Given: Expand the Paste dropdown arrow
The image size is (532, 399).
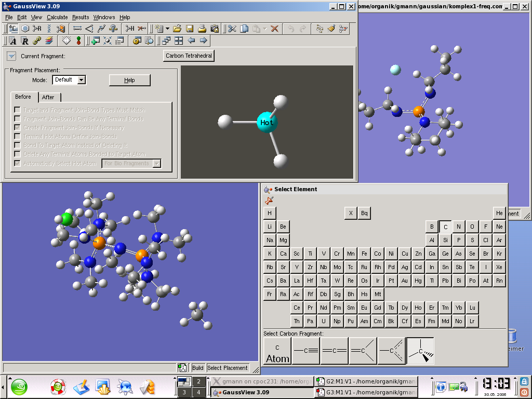Looking at the screenshot, I should pos(265,29).
